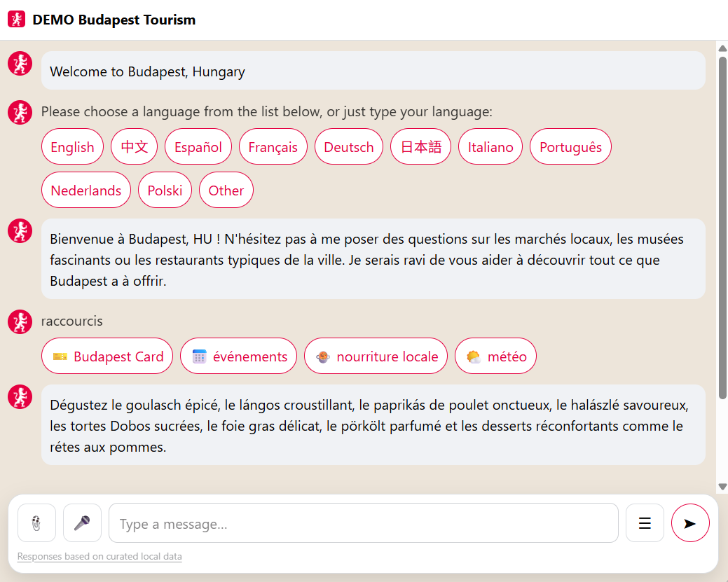Focus the Type a message field
728x582 pixels.
point(363,523)
